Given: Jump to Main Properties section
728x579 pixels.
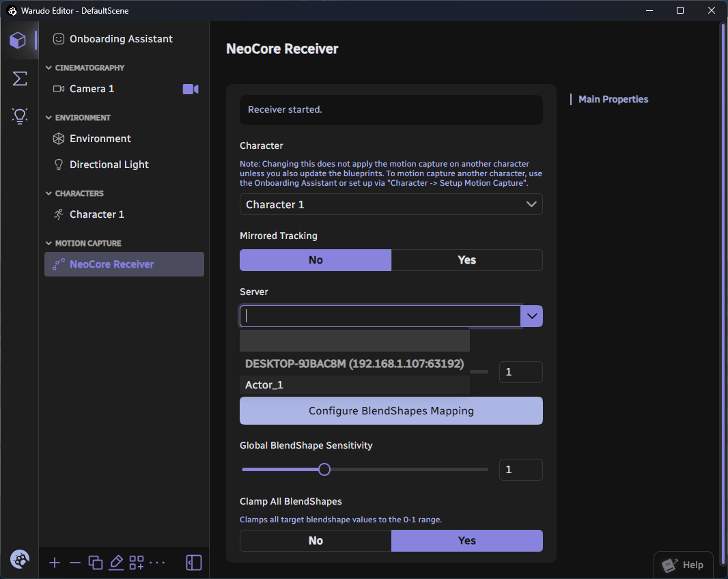Looking at the screenshot, I should pyautogui.click(x=613, y=100).
